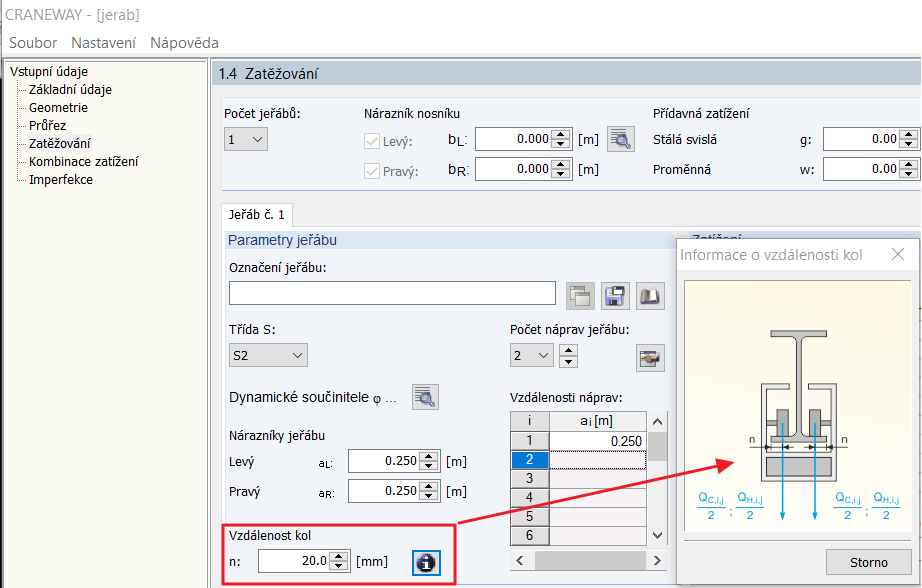Increase the bL value with spinner
This screenshot has height=588, width=922.
pos(562,134)
